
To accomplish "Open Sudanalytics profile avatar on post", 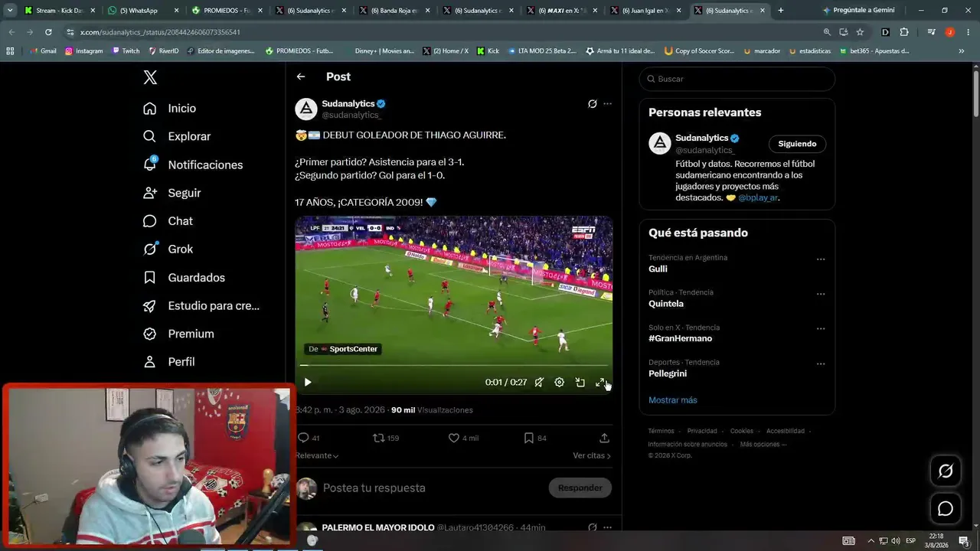I will coord(306,109).
